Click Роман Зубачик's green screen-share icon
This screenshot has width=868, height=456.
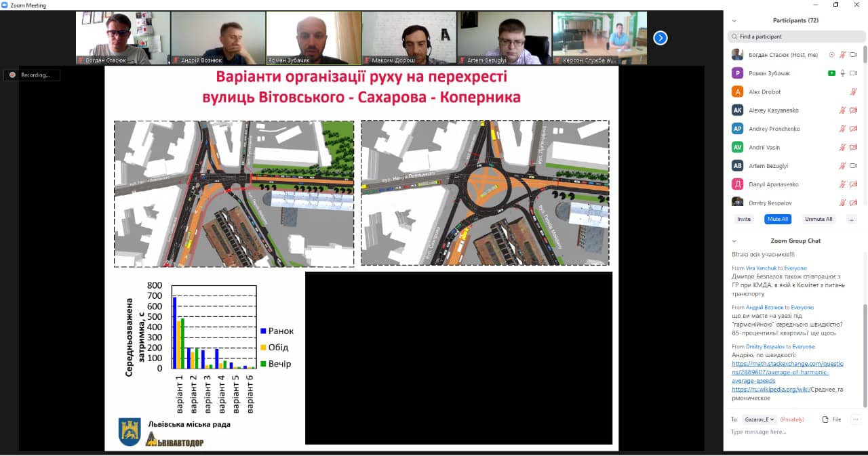pos(831,73)
